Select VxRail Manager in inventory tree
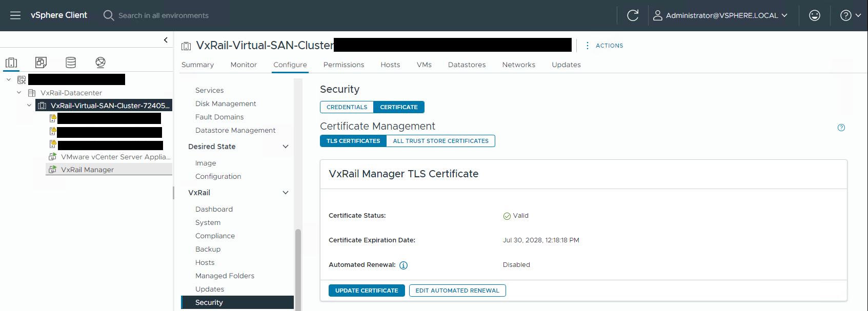The image size is (868, 311). 87,170
